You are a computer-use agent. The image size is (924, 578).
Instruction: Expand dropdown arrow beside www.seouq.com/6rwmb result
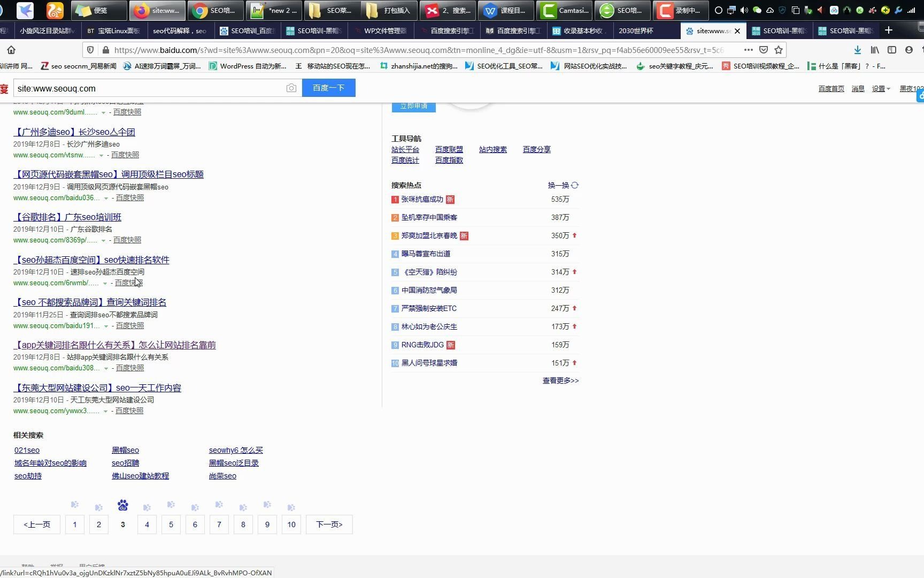tap(105, 283)
